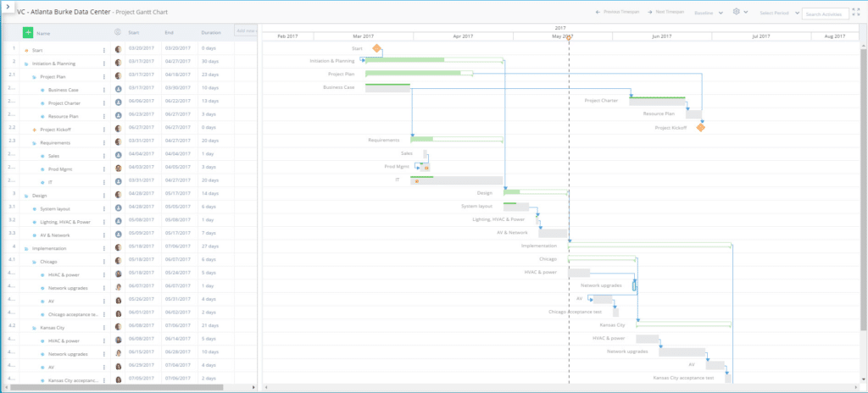Open the three-dot menu for Requirements row
This screenshot has width=868, height=393.
tap(103, 143)
